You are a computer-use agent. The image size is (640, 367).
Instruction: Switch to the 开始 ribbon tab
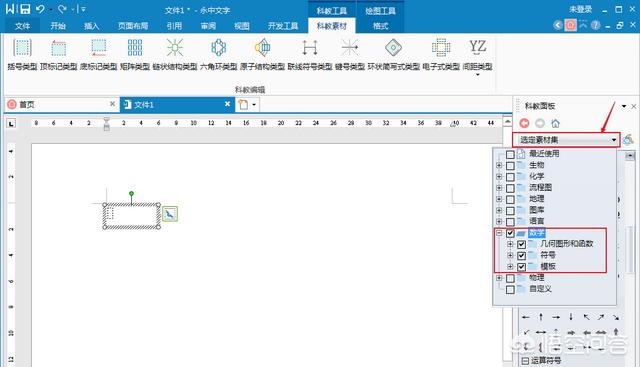58,26
